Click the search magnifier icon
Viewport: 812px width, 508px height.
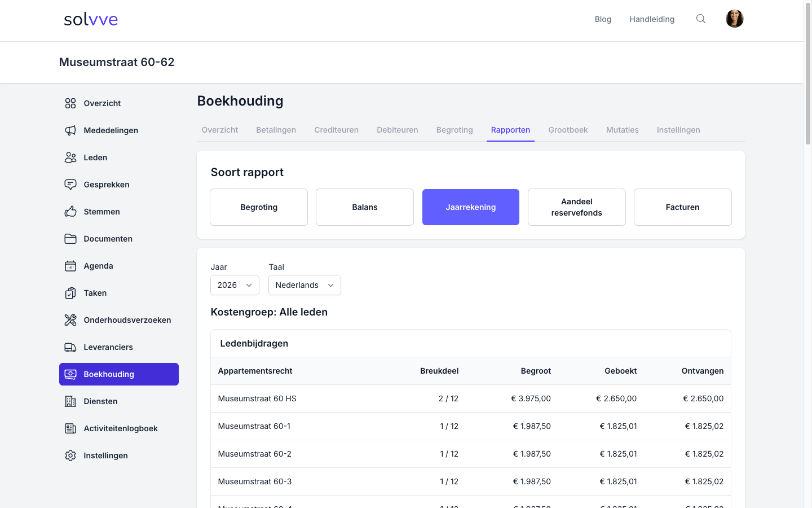(700, 19)
